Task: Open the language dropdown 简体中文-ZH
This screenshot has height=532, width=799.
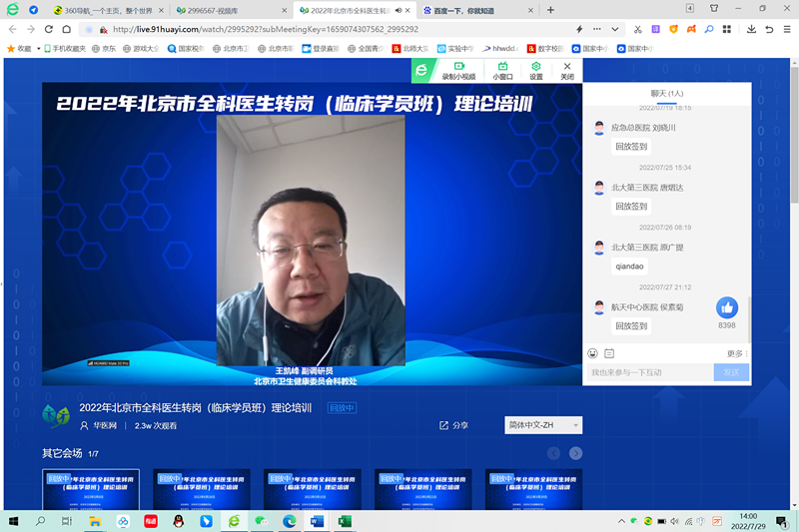Action: (543, 425)
